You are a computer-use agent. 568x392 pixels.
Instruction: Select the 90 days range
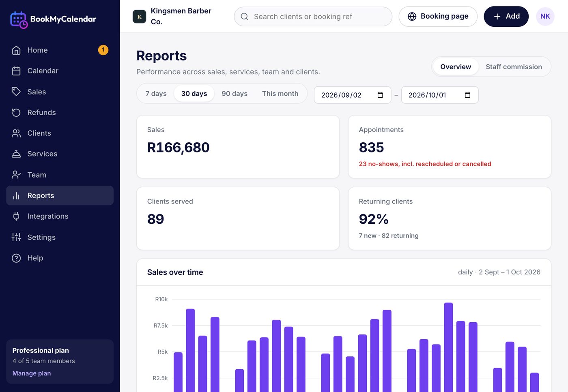(x=235, y=94)
